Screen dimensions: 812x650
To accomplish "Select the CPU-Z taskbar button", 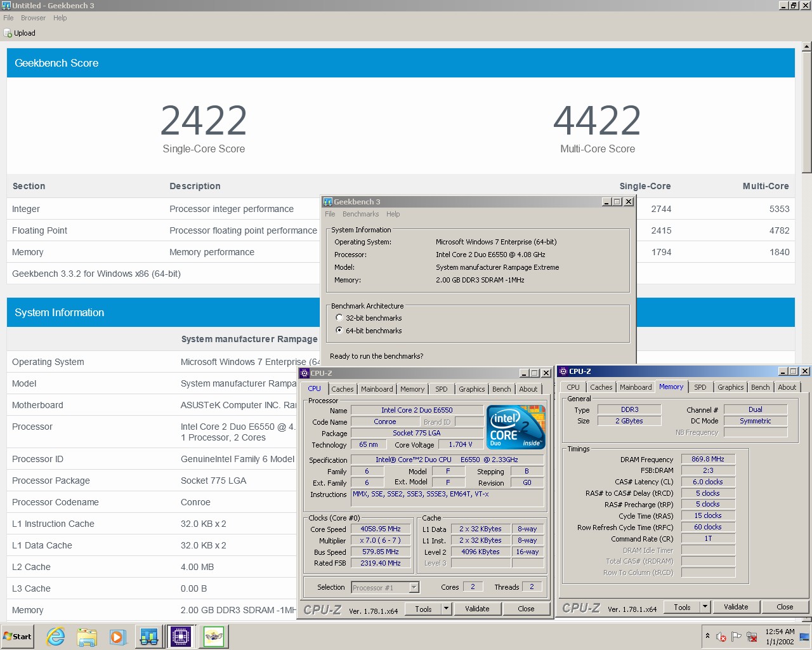I will (181, 636).
